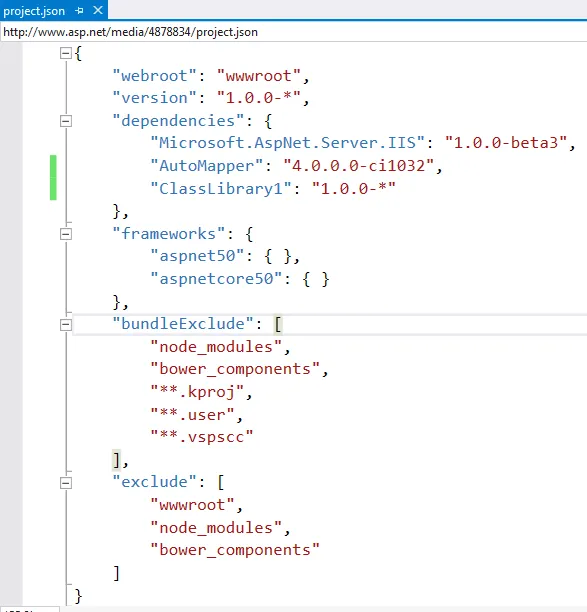
Task: Click "node_modules" under exclude
Action: [x=216, y=528]
